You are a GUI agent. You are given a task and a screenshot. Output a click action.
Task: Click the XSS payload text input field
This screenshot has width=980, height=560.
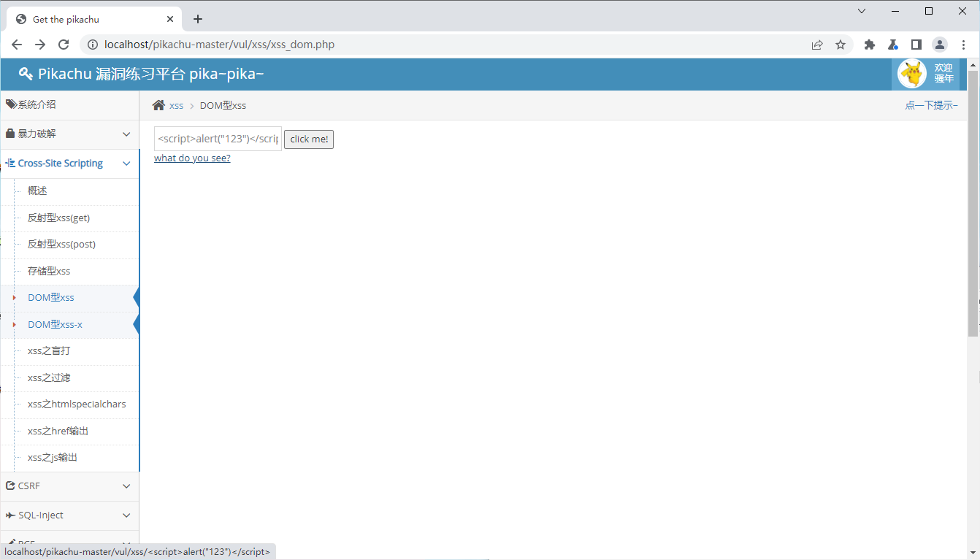pos(218,139)
